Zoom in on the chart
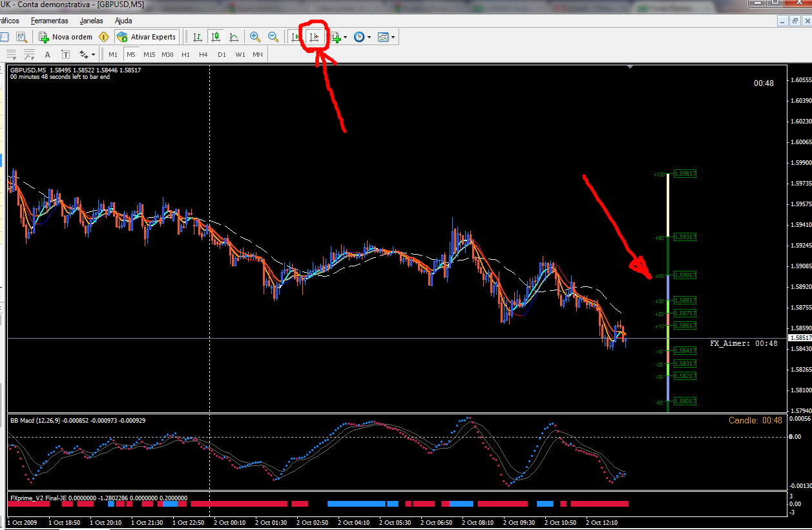The image size is (812, 530). pos(255,37)
